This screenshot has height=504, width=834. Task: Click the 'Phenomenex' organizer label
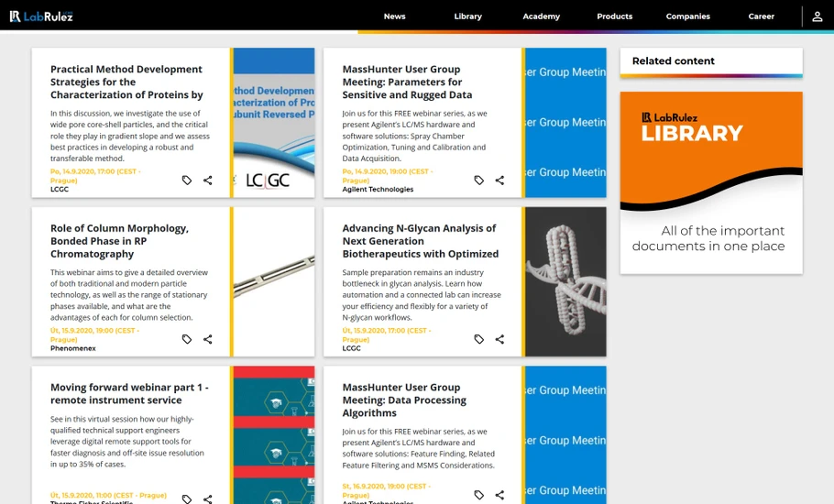coord(73,348)
